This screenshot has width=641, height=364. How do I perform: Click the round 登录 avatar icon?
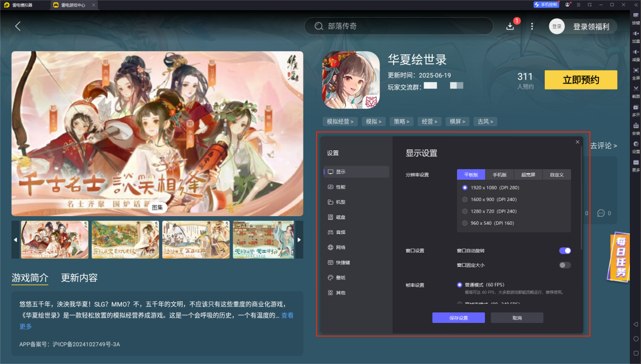point(557,26)
